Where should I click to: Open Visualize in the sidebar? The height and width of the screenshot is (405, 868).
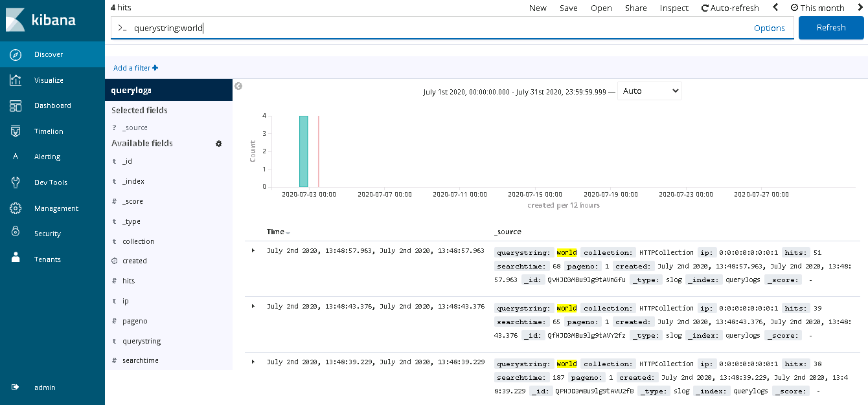[52, 80]
